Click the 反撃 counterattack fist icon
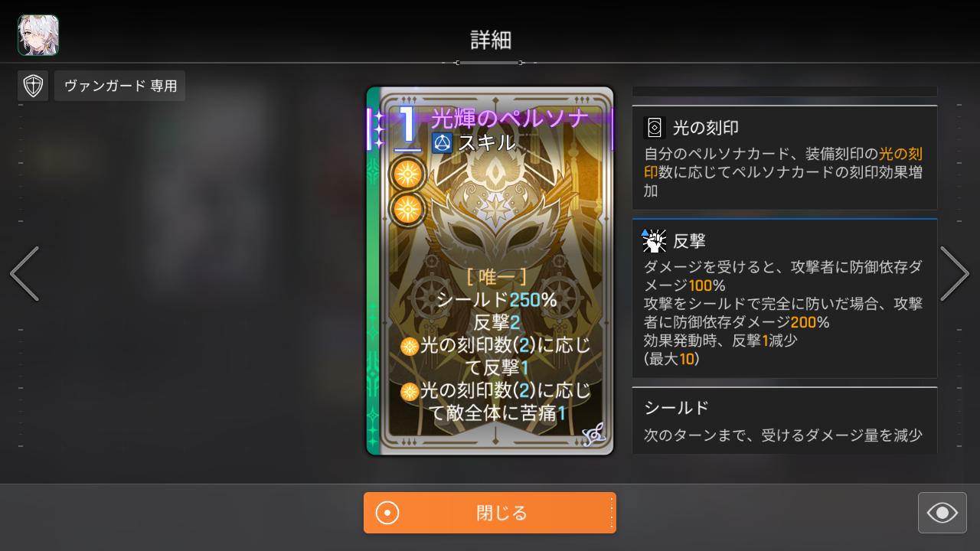Image resolution: width=980 pixels, height=551 pixels. 654,241
